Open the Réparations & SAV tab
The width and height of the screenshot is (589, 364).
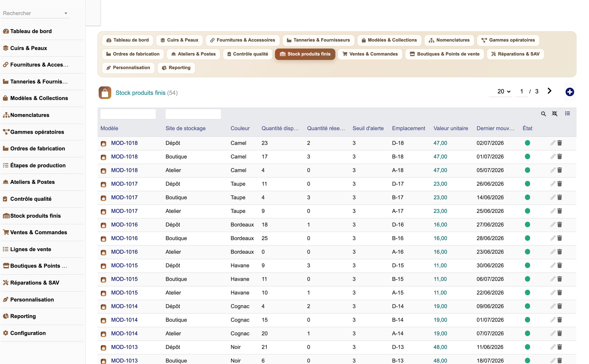pyautogui.click(x=515, y=54)
